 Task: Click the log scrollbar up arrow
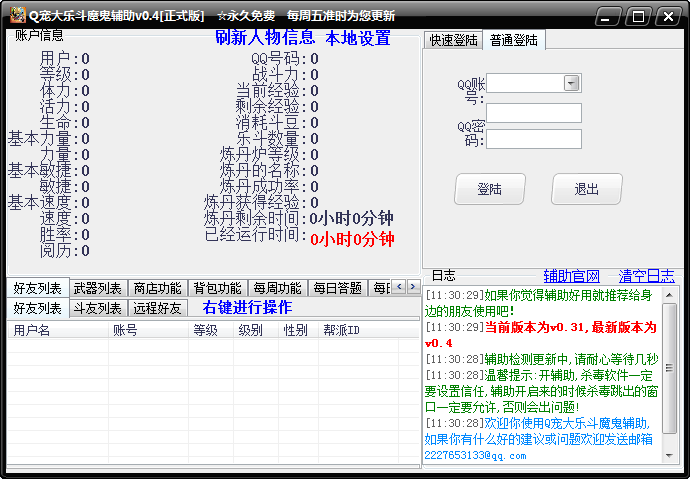pos(669,295)
